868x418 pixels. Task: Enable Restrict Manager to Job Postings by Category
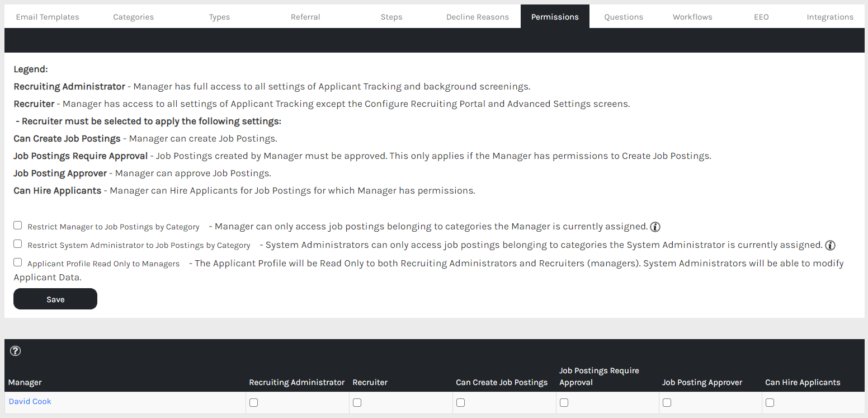18,226
